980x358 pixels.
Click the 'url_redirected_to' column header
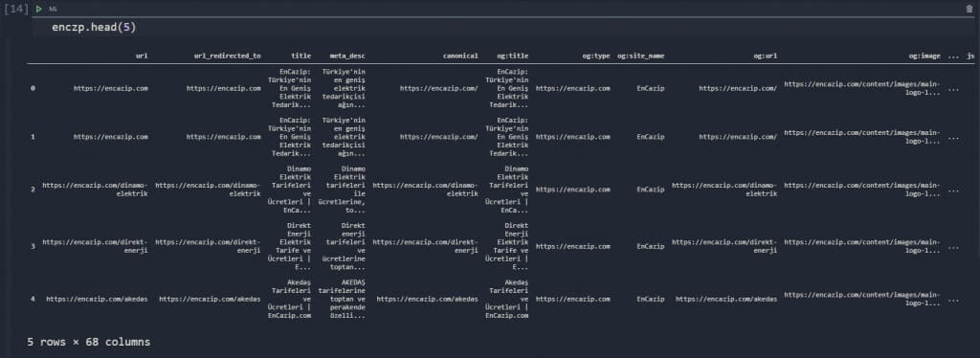click(228, 56)
